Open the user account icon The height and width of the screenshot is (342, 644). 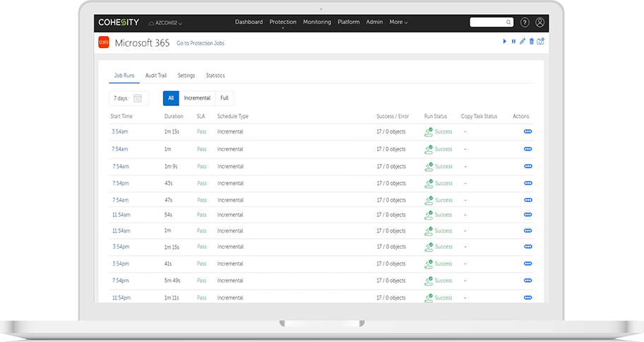[539, 22]
